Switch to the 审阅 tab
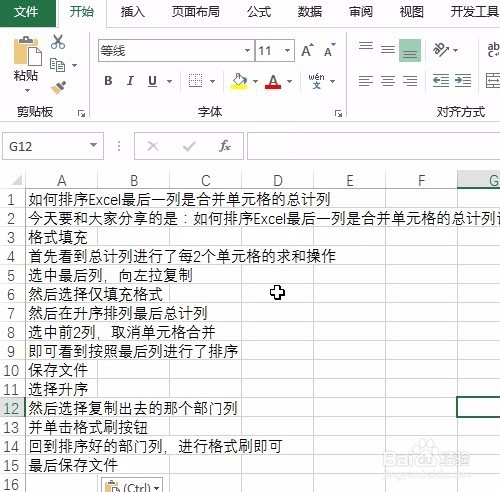 (361, 12)
